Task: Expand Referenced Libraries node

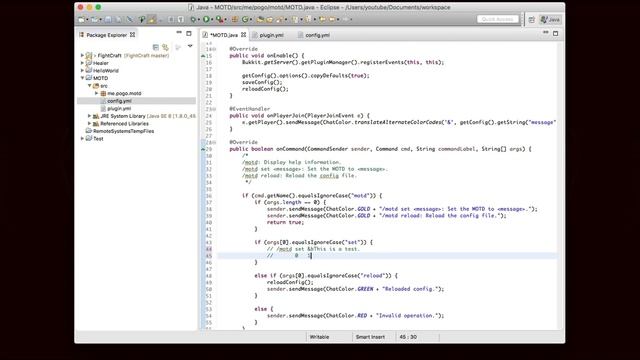Action: [89, 123]
